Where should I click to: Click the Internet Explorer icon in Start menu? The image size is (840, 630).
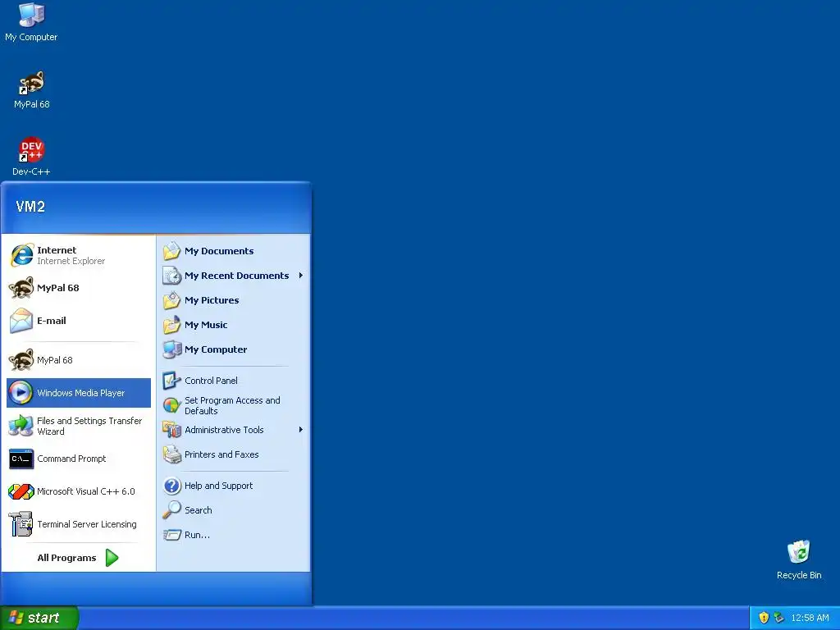point(21,255)
